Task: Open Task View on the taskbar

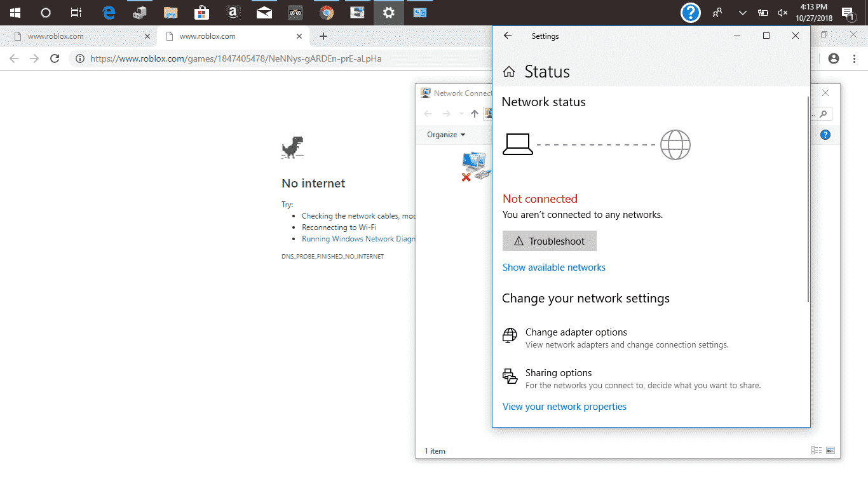Action: tap(76, 12)
